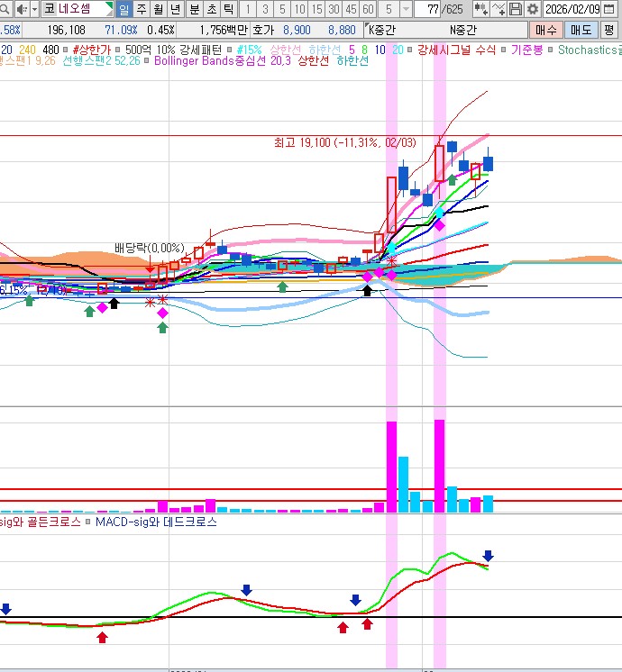Switch to the 분 minute chart
622x672 pixels.
(195, 9)
